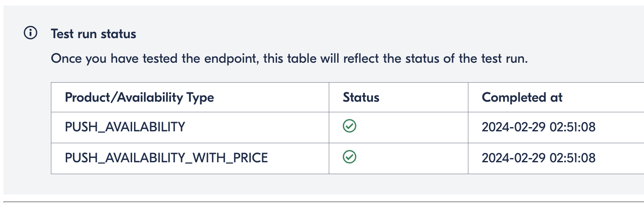644x211 pixels.
Task: Click the time 02:51:08 in the PUSH_AVAILABILITY row
Action: point(572,127)
